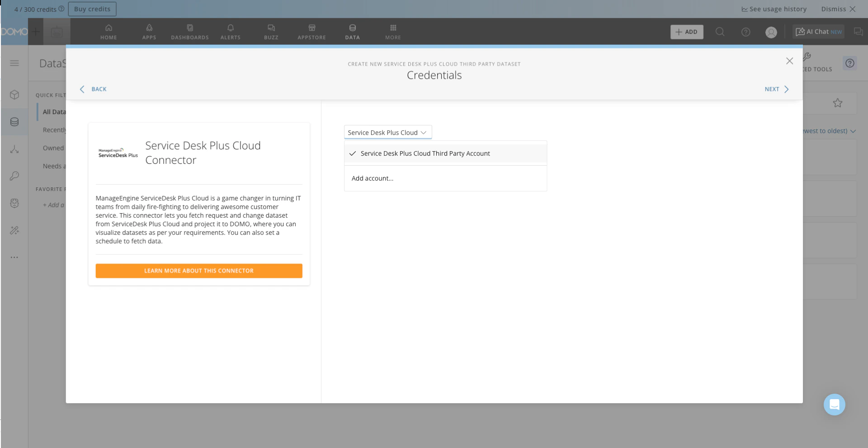Close the Credentials dialog
Screen dimensions: 868x448
(x=790, y=61)
